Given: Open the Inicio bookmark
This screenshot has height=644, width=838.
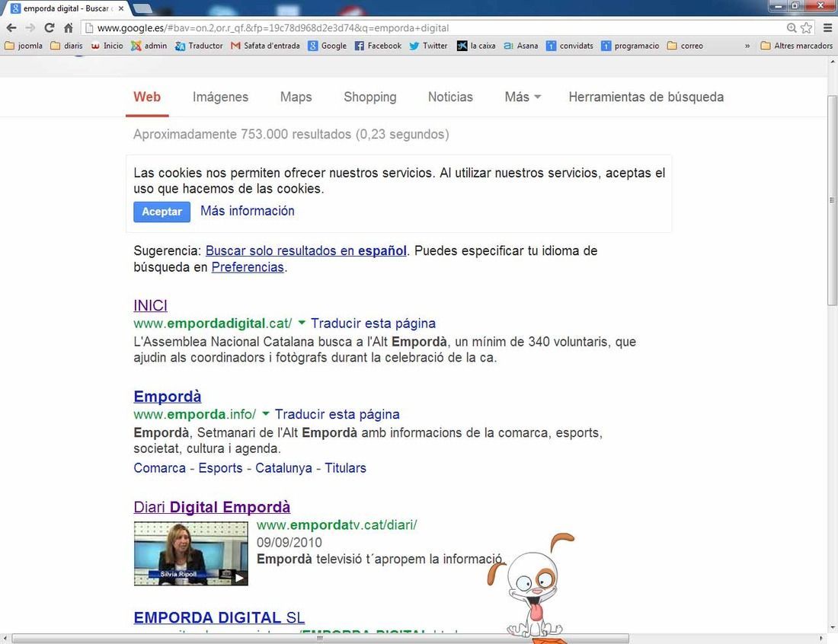Looking at the screenshot, I should (x=107, y=46).
